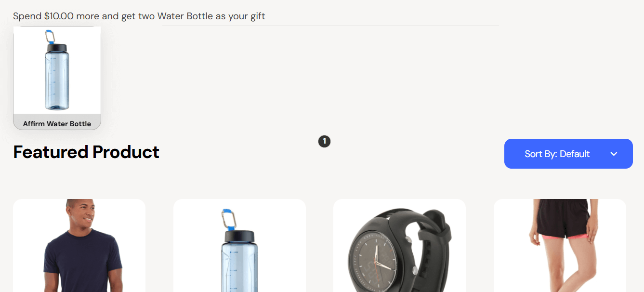Click the black cap of gift bottle
This screenshot has width=644, height=292.
57,48
